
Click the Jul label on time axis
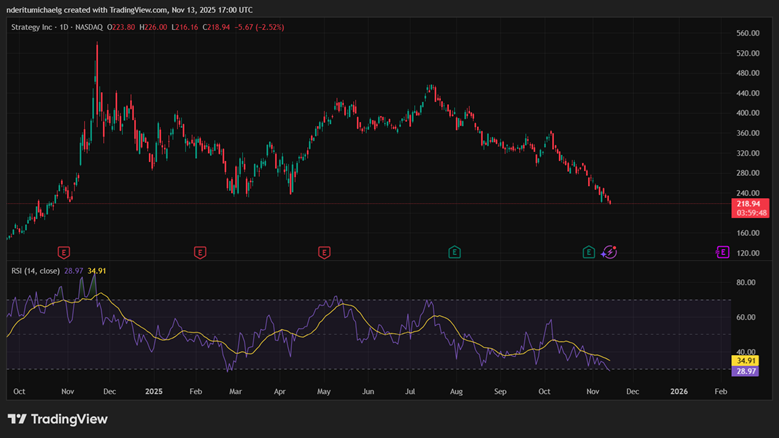412,393
